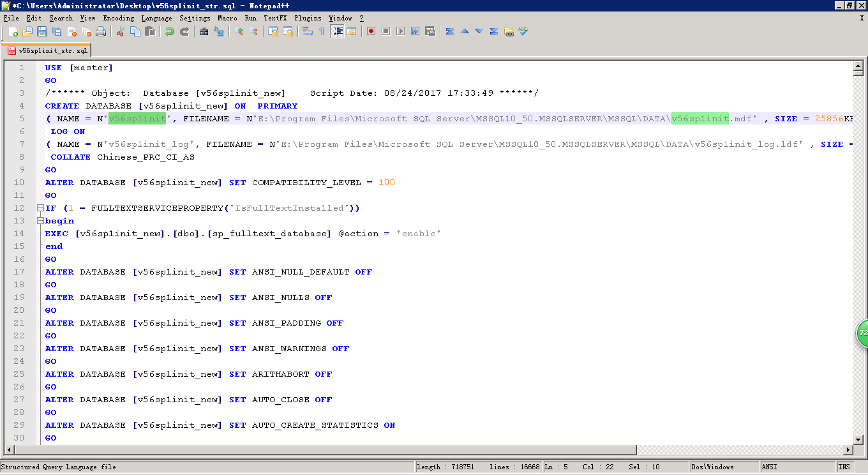Image resolution: width=868 pixels, height=475 pixels.
Task: Undo the last edit with the green arrow
Action: click(x=170, y=31)
